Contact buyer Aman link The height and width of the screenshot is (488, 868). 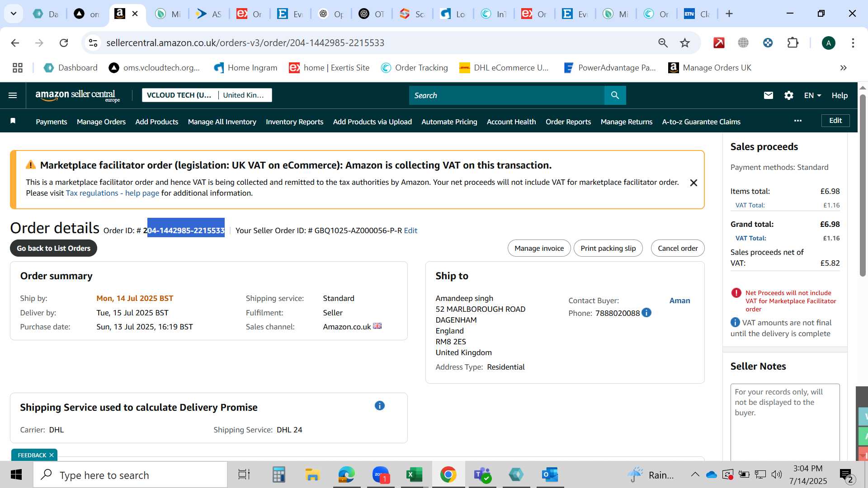[x=679, y=300]
